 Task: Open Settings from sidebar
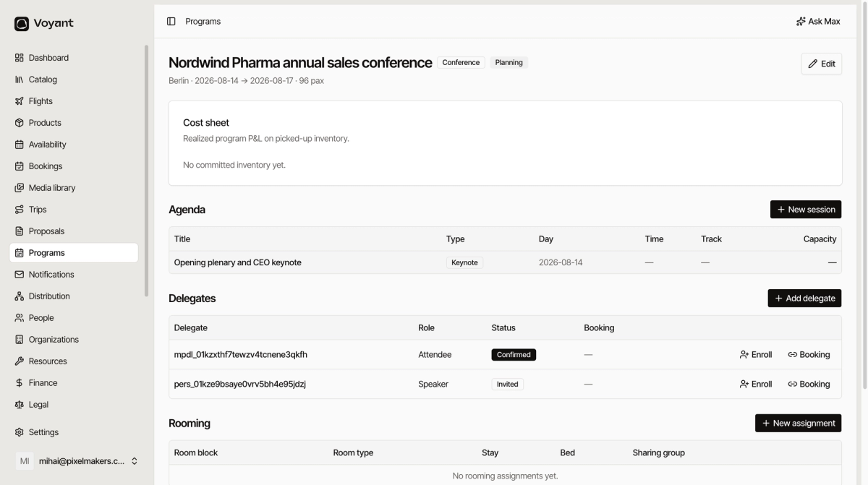(x=74, y=432)
